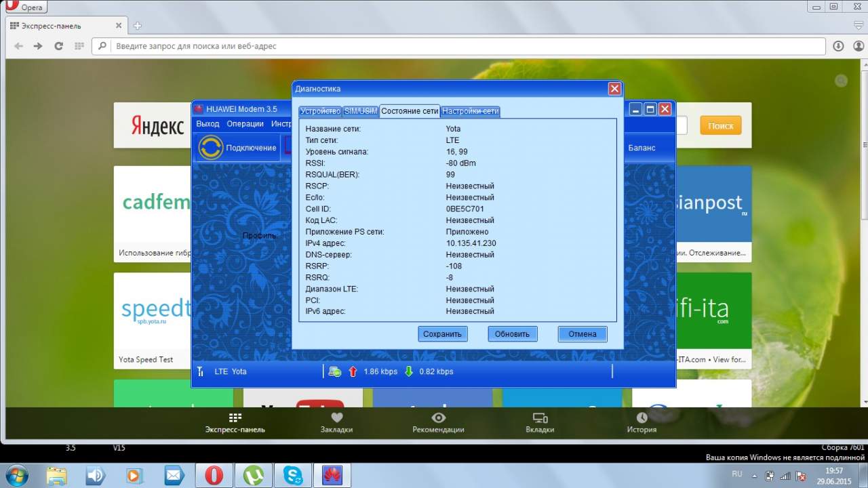Viewport: 868px width, 488px height.
Task: Click the Отмена button
Action: 583,333
